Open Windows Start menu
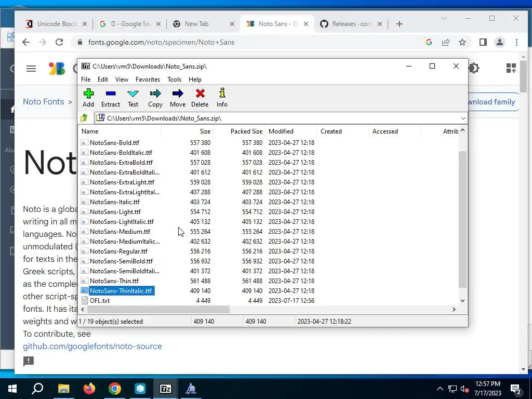 click(12, 389)
